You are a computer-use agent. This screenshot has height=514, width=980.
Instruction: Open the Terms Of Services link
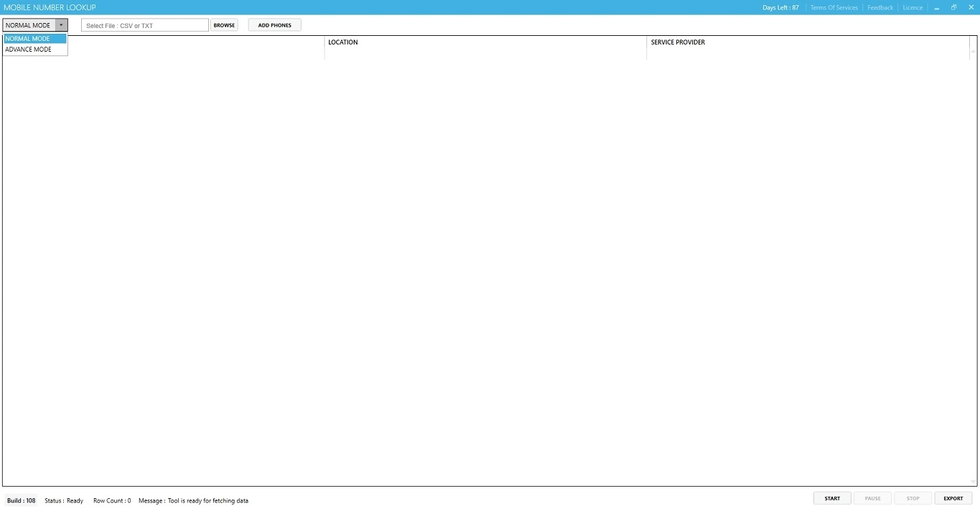(x=834, y=8)
